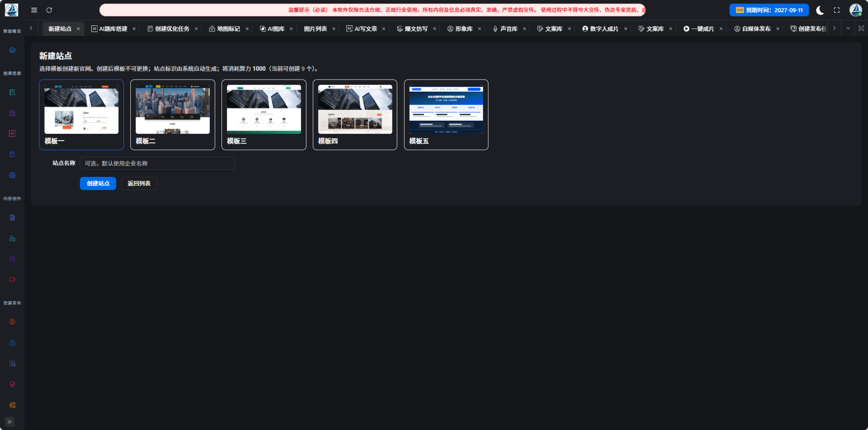Viewport: 868px width, 430px height.
Task: Open the blue gear settings sidebar icon
Action: click(x=12, y=175)
